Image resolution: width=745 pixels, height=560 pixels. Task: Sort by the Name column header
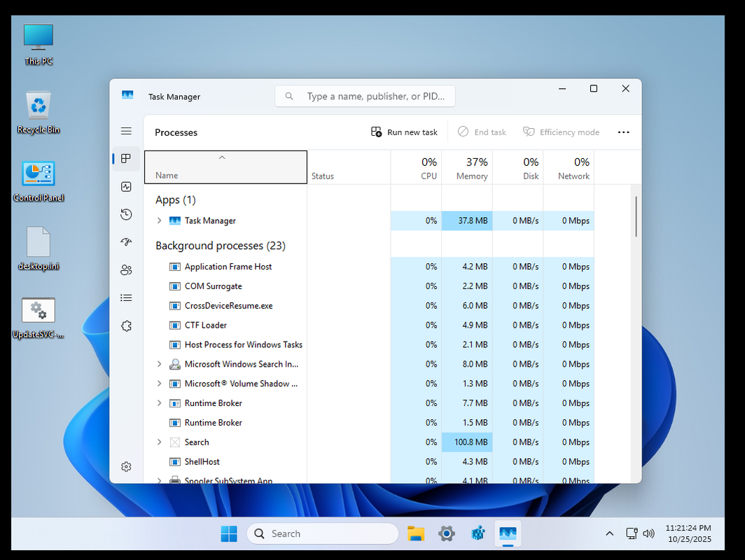pos(225,167)
